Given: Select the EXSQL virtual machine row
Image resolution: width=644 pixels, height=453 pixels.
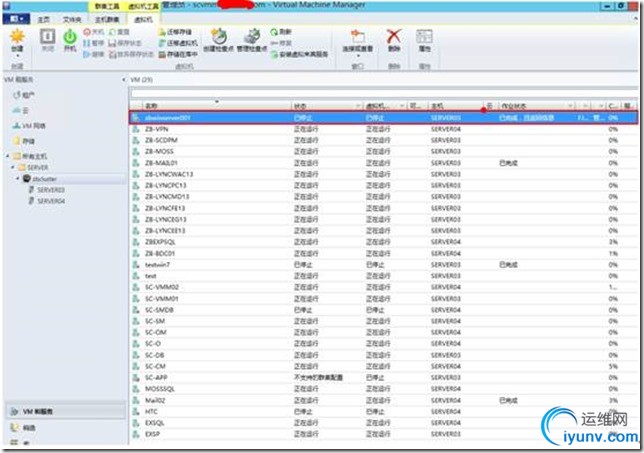Looking at the screenshot, I should (x=383, y=423).
